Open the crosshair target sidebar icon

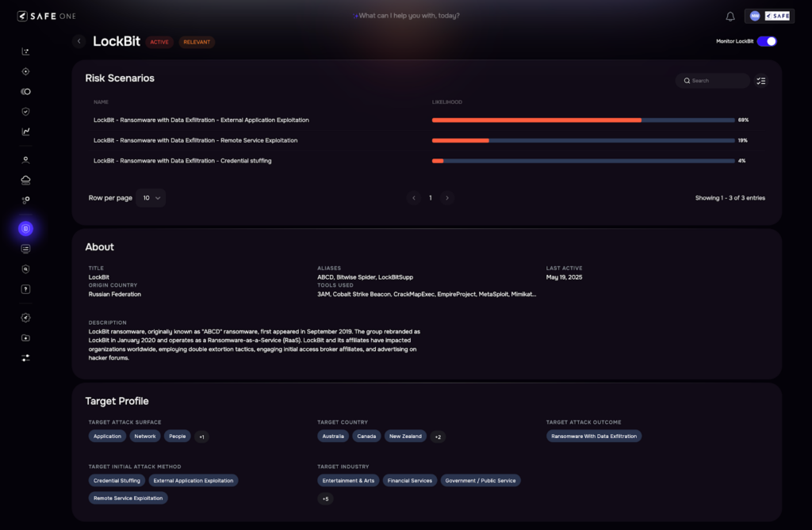click(25, 71)
